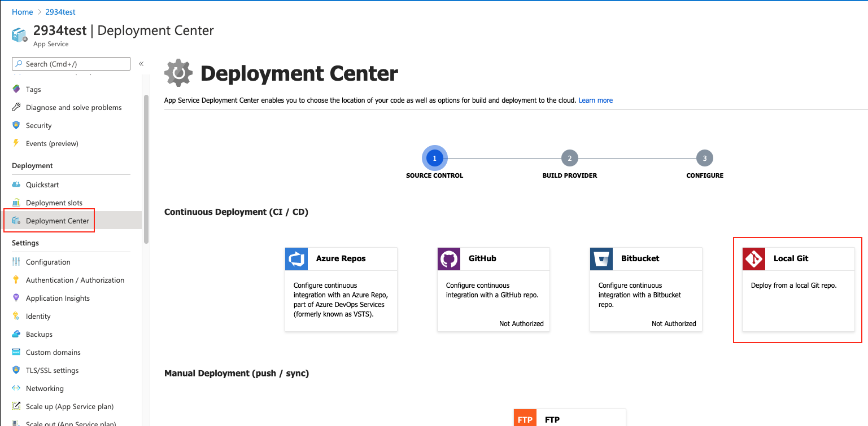The width and height of the screenshot is (868, 426).
Task: Click the 2934test breadcrumb link
Action: pyautogui.click(x=60, y=12)
